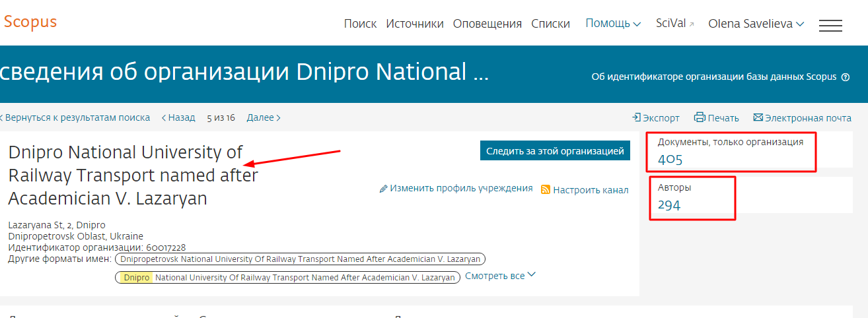The image size is (868, 318).
Task: Open the hamburger menu icon
Action: [830, 26]
